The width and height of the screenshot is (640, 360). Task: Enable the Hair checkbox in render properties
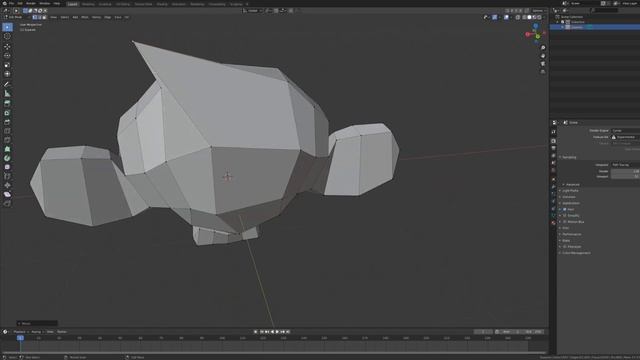565,209
